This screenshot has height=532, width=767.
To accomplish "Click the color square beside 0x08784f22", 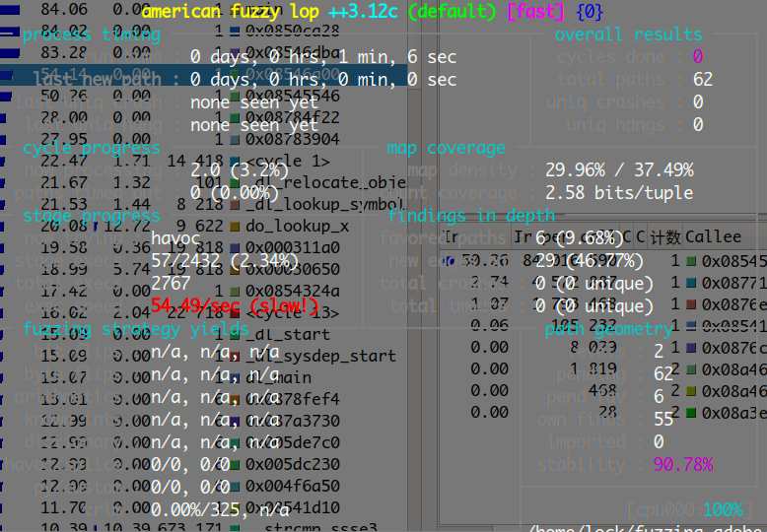I will [x=235, y=118].
